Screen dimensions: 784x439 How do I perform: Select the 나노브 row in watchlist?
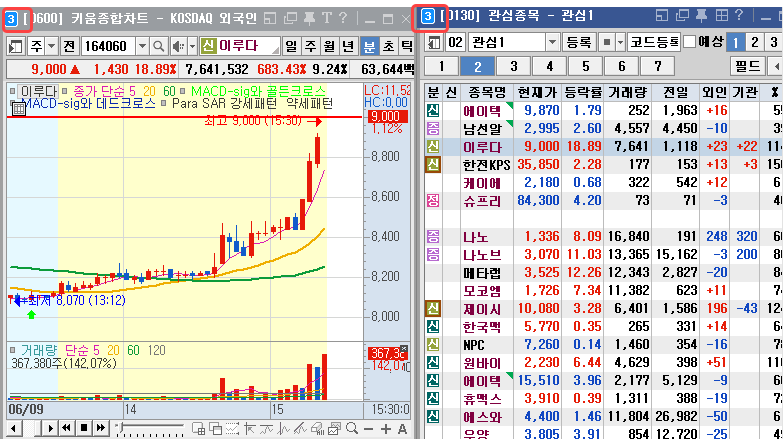604,254
